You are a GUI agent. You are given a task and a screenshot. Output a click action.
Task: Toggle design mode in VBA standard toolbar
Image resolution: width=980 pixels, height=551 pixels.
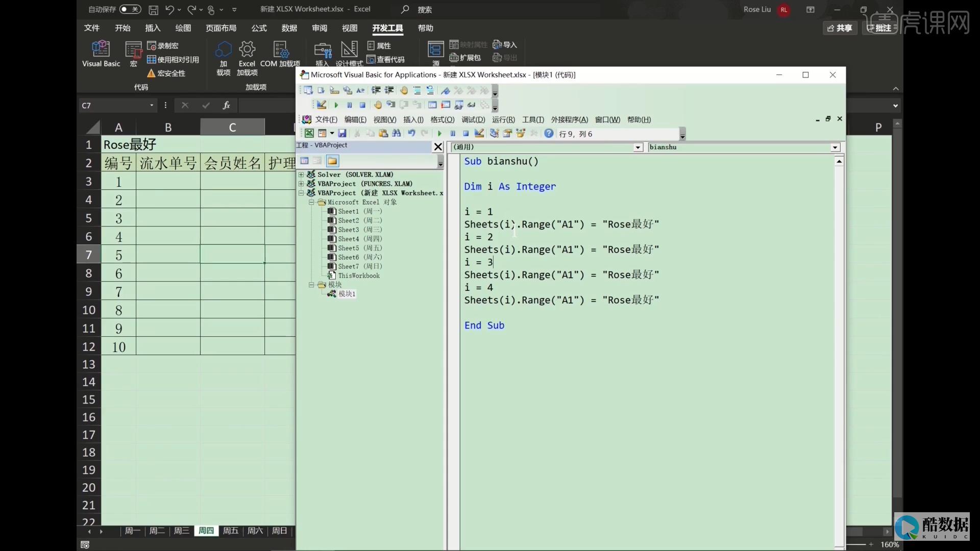(479, 134)
